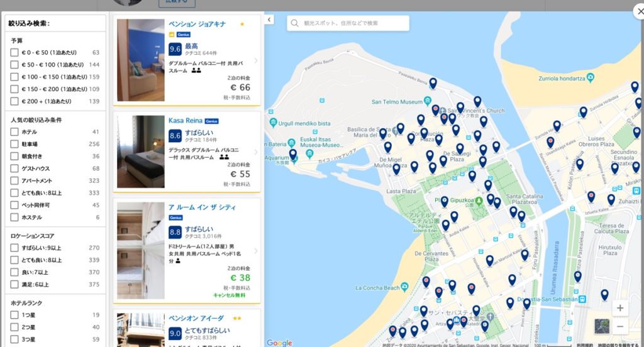644x347 pixels.
Task: Enable the 駐車場 filter checkbox
Action: pos(14,144)
